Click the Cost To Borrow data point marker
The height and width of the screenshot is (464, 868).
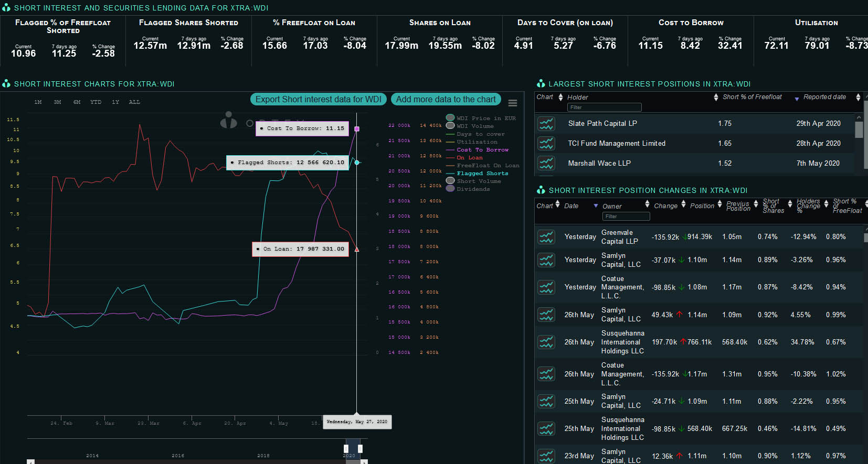click(357, 128)
